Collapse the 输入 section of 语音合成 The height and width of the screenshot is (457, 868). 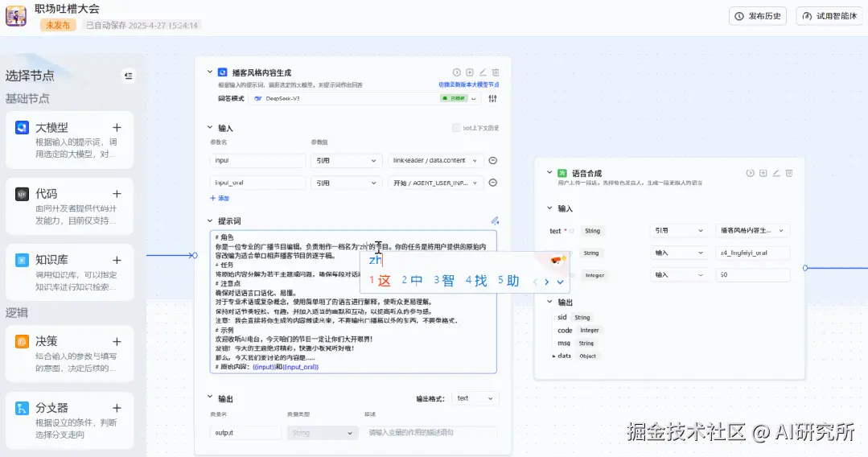(x=549, y=208)
